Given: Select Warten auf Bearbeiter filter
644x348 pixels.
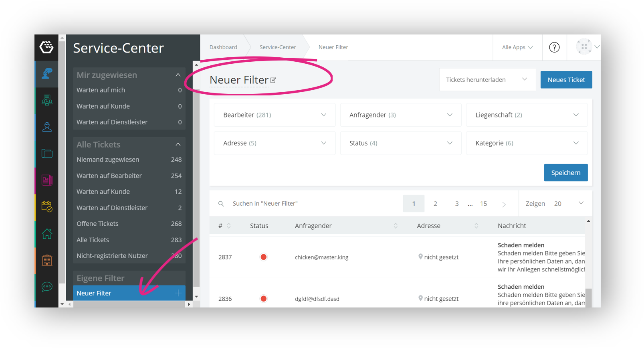Looking at the screenshot, I should (129, 176).
